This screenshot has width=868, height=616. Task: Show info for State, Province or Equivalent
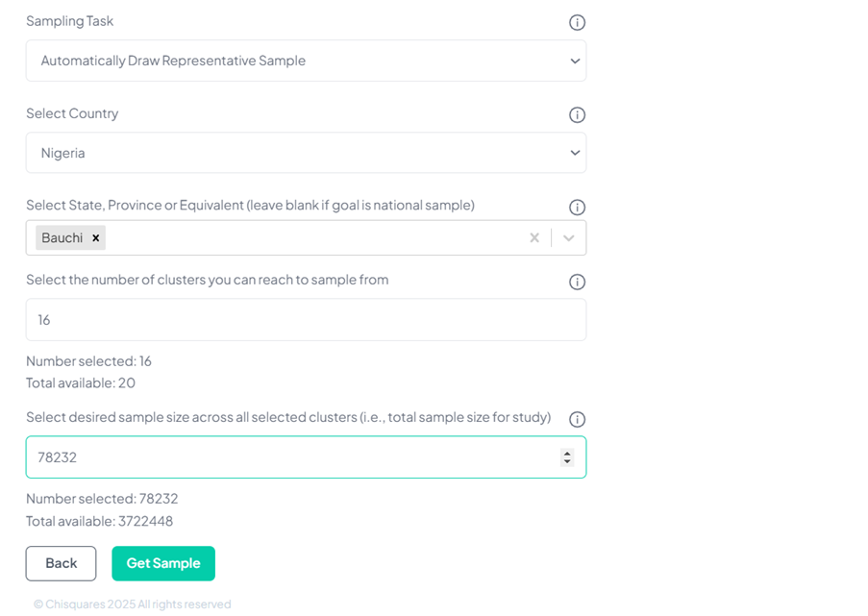tap(577, 208)
